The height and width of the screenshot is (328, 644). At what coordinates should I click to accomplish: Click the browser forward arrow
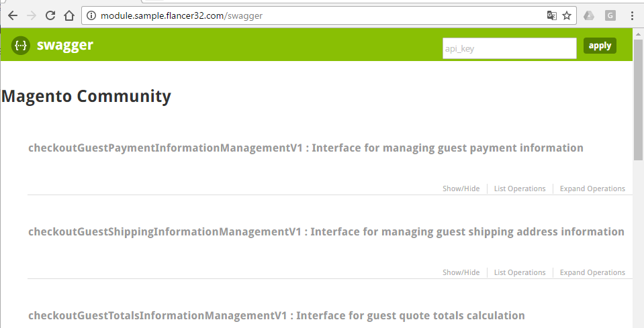(31, 15)
